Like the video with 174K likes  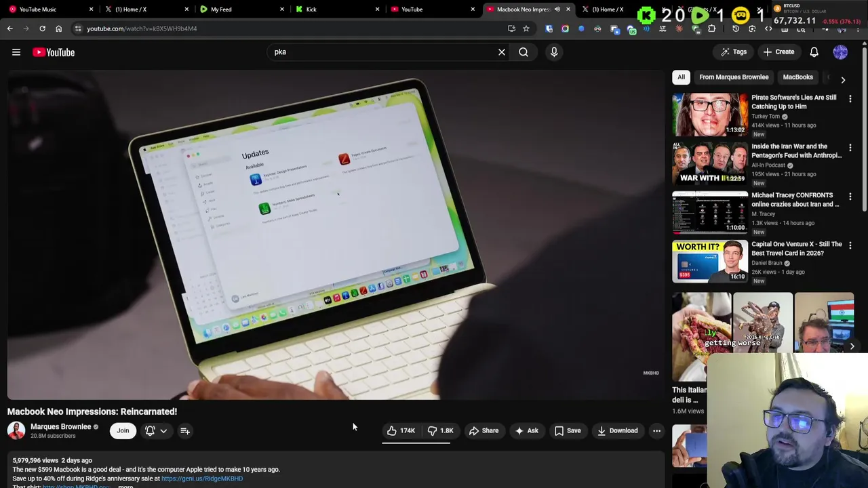point(401,430)
